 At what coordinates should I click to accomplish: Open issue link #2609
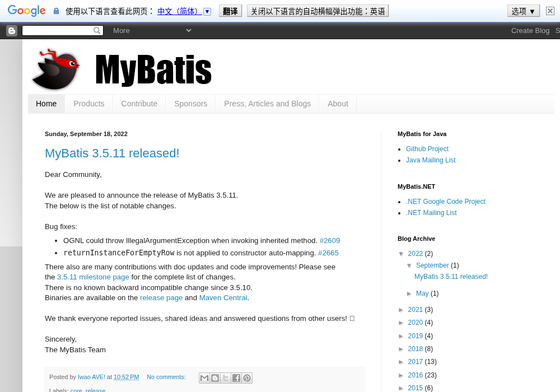point(330,241)
